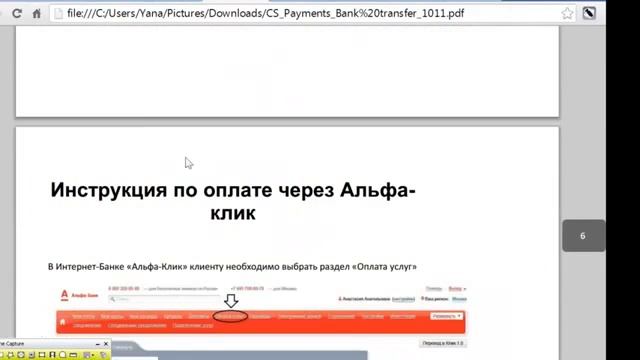
Task: Close the Capture tool window
Action: pyautogui.click(x=106, y=344)
